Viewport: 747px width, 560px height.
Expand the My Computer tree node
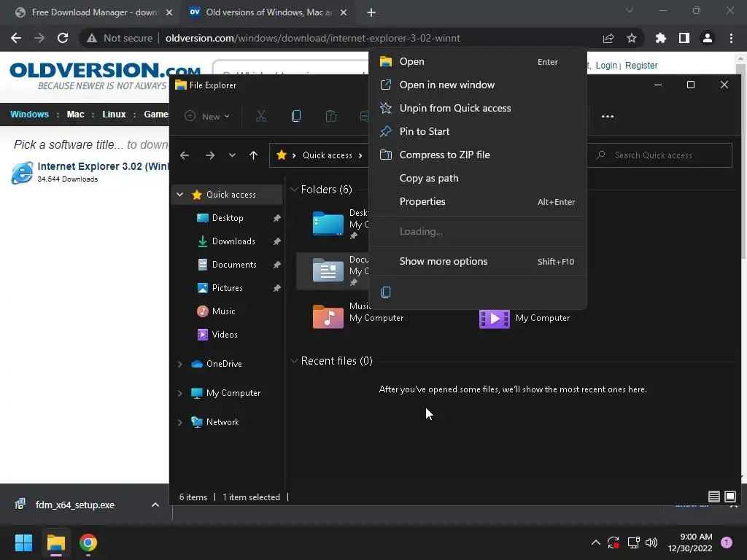tap(180, 393)
